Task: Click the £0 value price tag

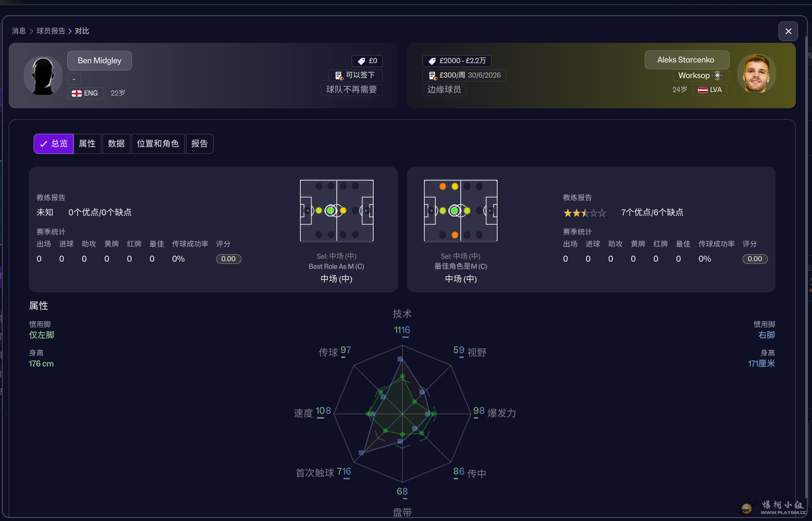Action: (367, 61)
